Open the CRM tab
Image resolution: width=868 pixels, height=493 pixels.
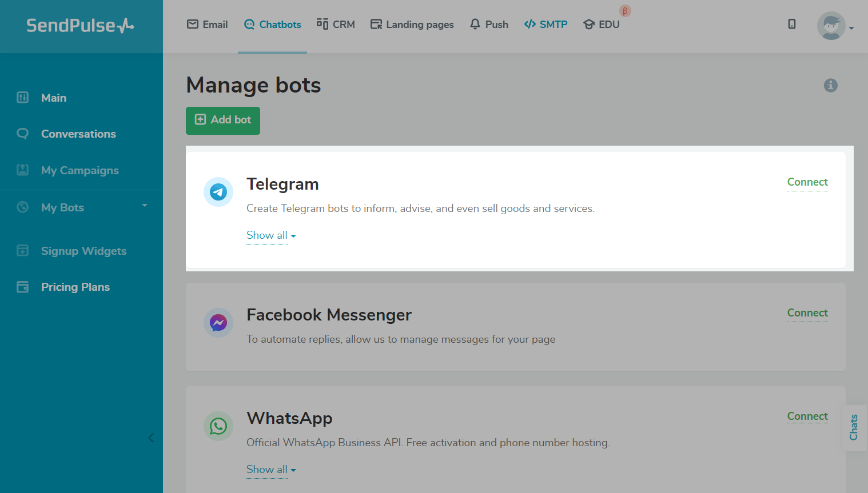pos(336,25)
